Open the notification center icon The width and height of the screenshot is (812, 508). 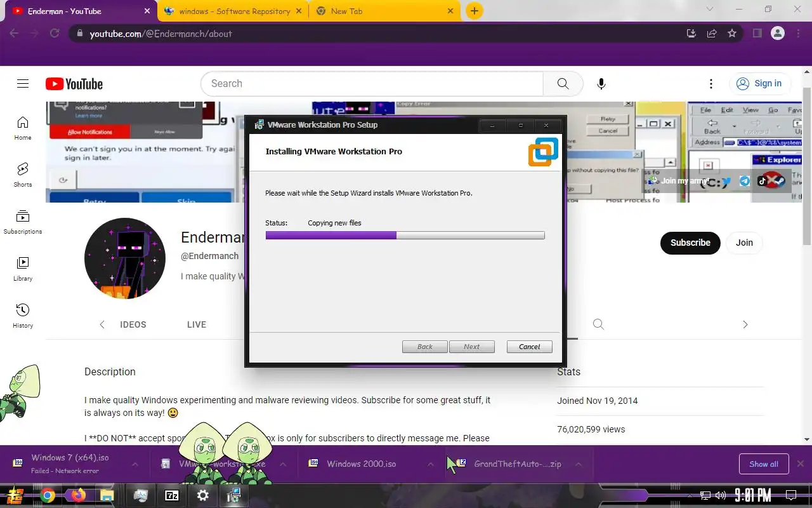pos(791,495)
